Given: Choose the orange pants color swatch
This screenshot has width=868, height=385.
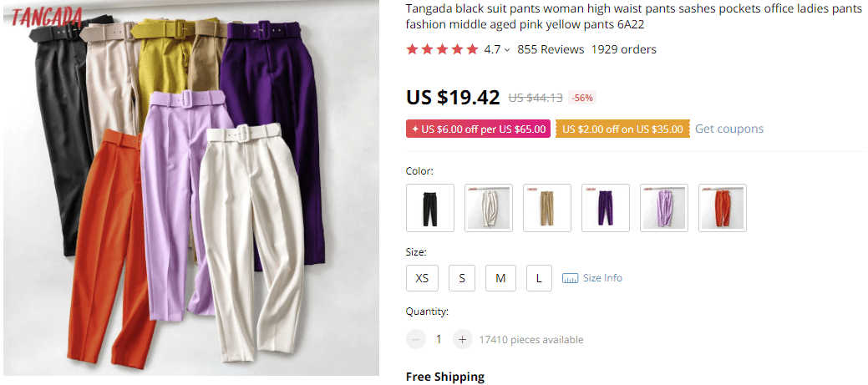Looking at the screenshot, I should coord(723,207).
